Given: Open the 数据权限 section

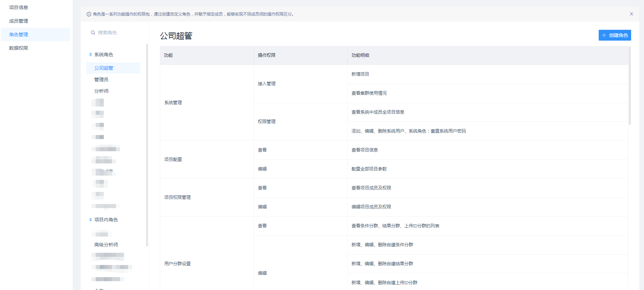Looking at the screenshot, I should [19, 48].
